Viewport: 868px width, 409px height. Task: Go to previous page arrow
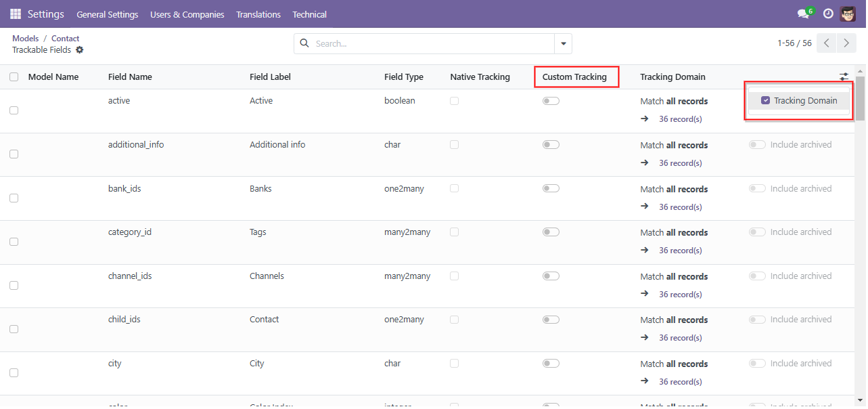pos(827,43)
